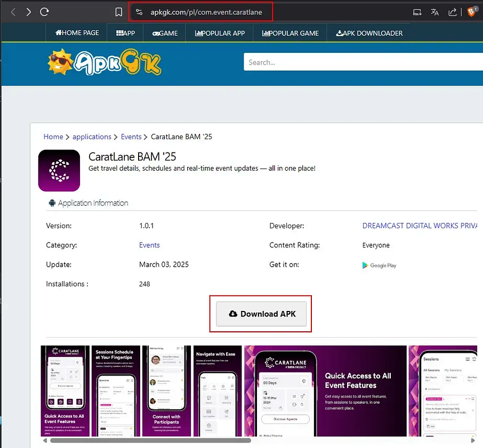Screen dimensions: 483x448
Task: Open first screenshot Quick Access to All Event Features
Action: (x=65, y=391)
